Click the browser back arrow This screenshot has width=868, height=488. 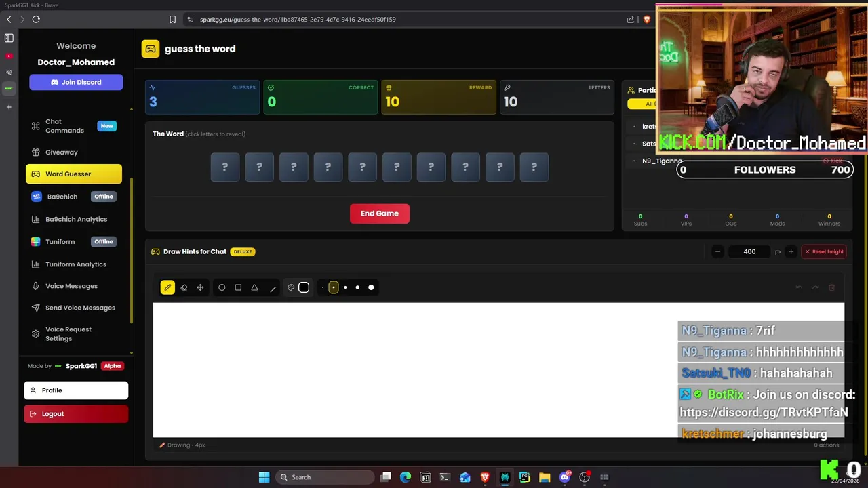pyautogui.click(x=9, y=20)
